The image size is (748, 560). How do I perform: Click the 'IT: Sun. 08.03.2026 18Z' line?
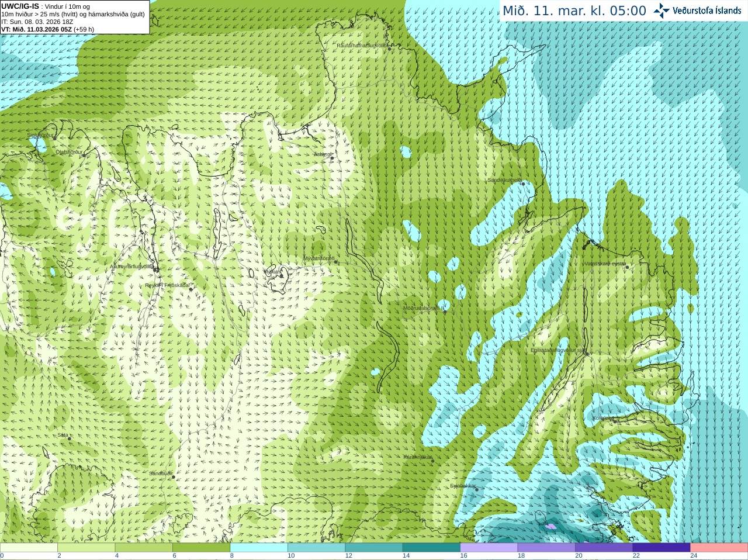37,22
